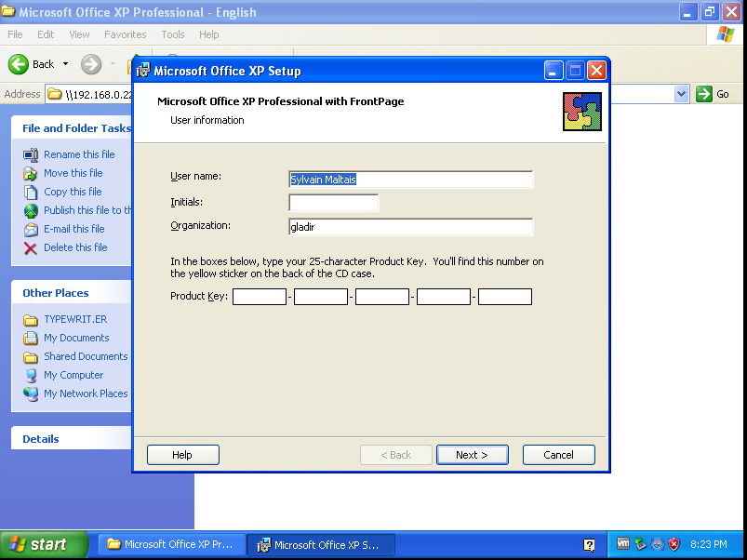
Task: Click the Copy this file icon
Action: click(31, 192)
